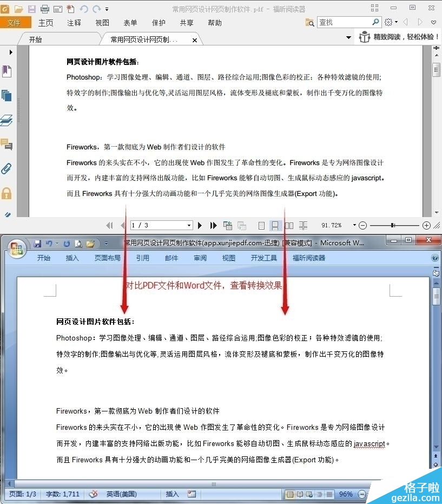This screenshot has height=504, width=442.
Task: Open 保护 tab in Foxit Reader
Action: [159, 23]
